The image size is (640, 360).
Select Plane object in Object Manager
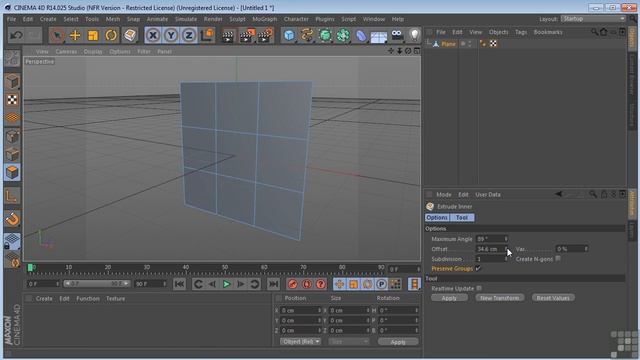pyautogui.click(x=448, y=44)
